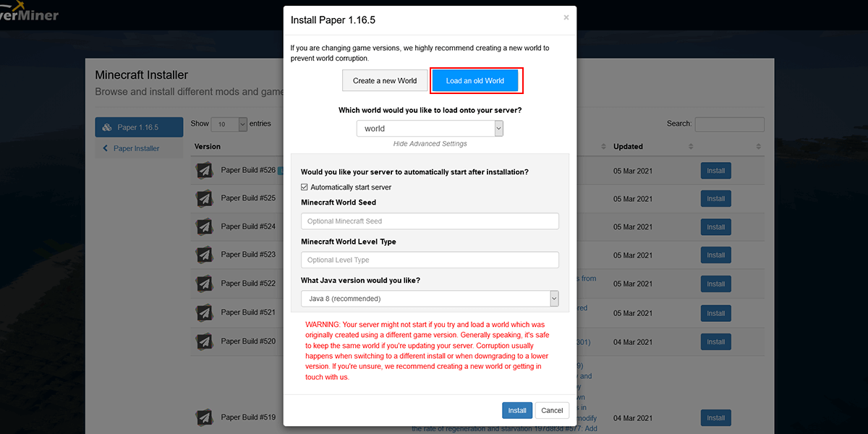Install Paper Build #522 from the table
This screenshot has height=434, width=868.
tap(716, 284)
